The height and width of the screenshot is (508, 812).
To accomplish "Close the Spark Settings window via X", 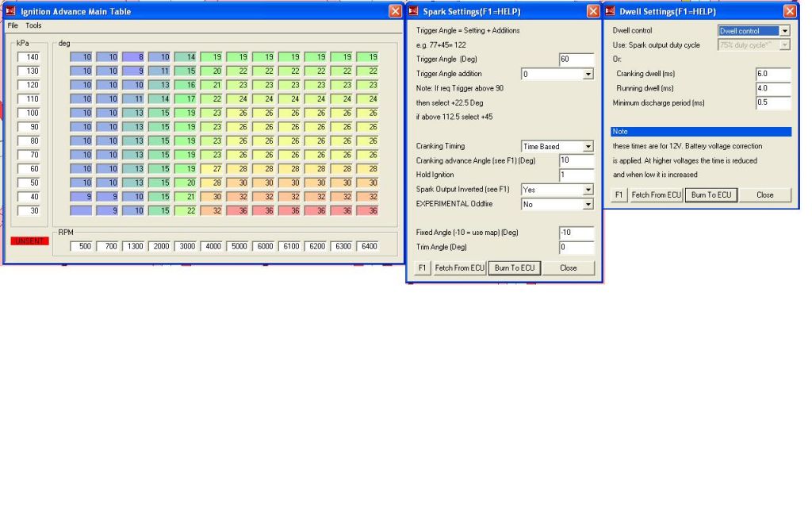I will pos(593,12).
